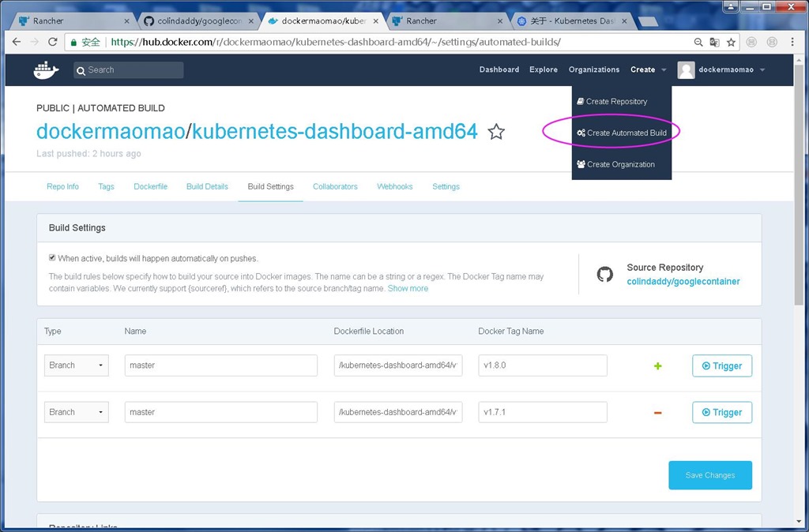Click the Save Changes button
809x532 pixels.
710,475
